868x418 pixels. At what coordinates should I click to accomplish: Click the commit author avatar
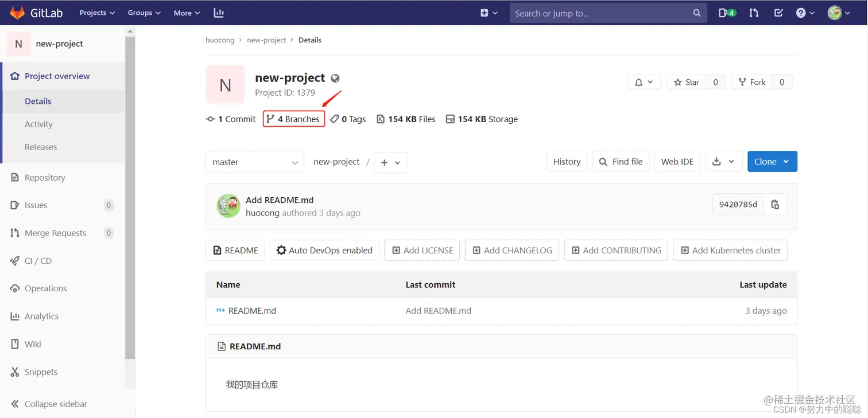click(x=228, y=206)
